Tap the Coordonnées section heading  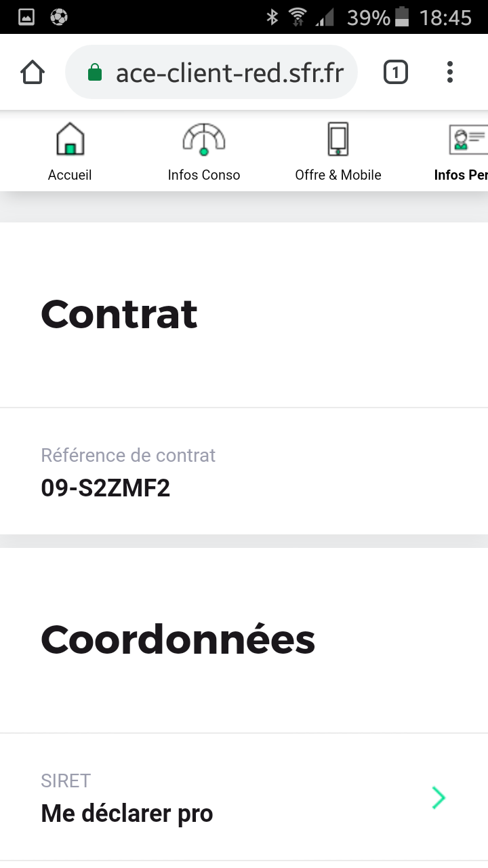pyautogui.click(x=178, y=639)
